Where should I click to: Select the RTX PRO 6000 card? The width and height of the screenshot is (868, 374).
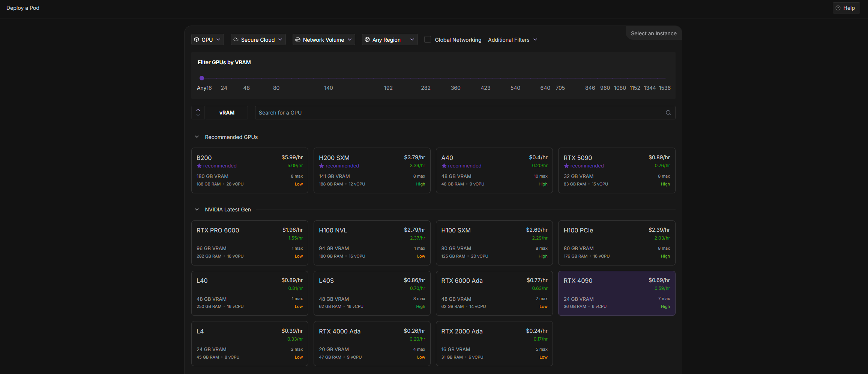[x=250, y=243]
